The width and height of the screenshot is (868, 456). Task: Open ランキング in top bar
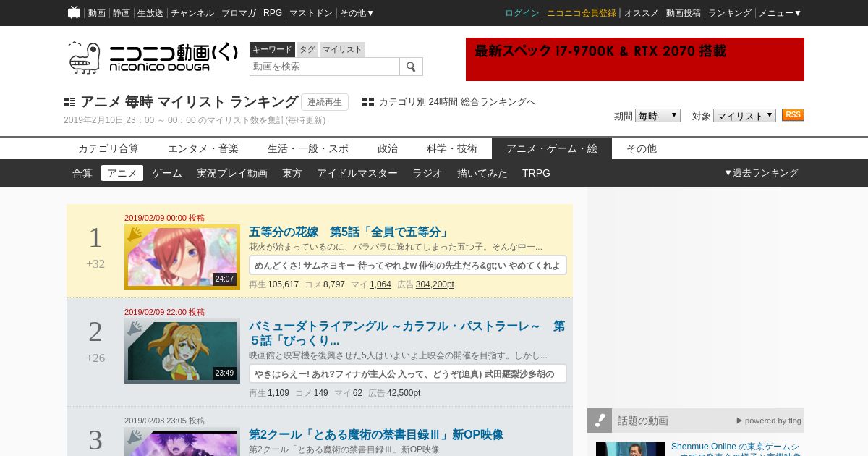[730, 13]
